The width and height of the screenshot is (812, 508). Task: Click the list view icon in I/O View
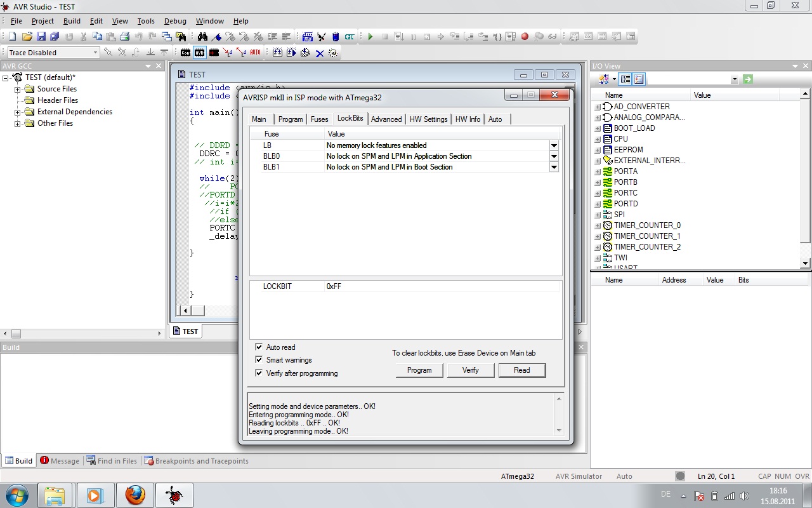point(639,79)
